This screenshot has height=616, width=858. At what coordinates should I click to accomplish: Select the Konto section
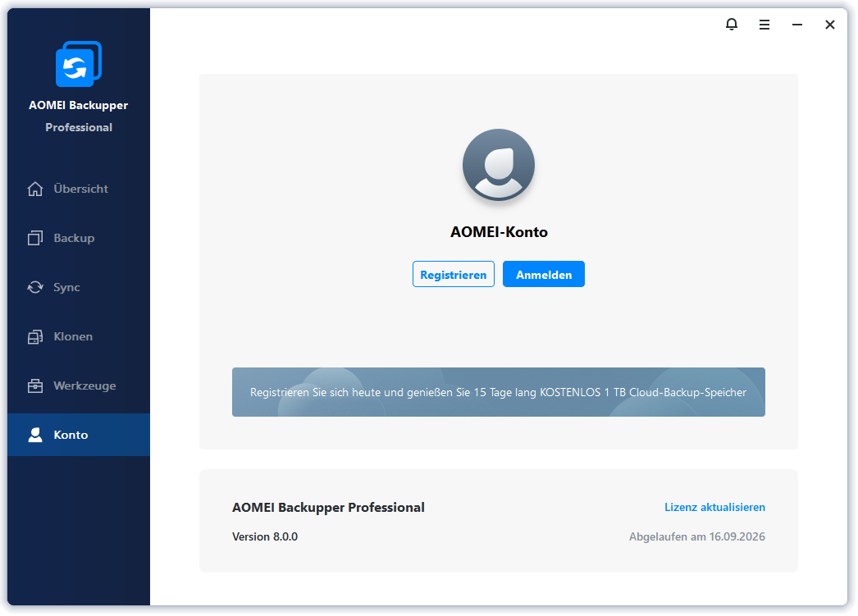79,435
